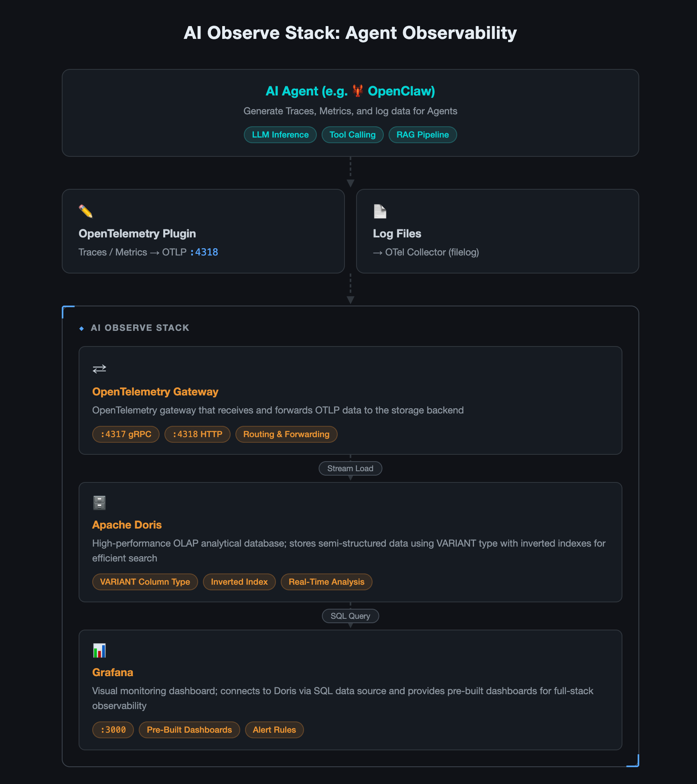Click the :4317 gRPC port badge
697x784 pixels.
coord(126,434)
